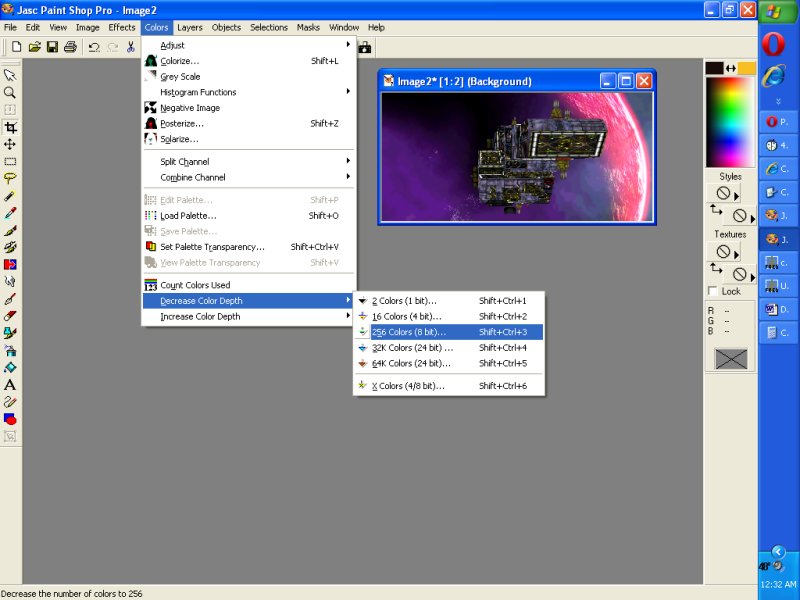Select the Crop tool
800x600 pixels.
[10, 127]
